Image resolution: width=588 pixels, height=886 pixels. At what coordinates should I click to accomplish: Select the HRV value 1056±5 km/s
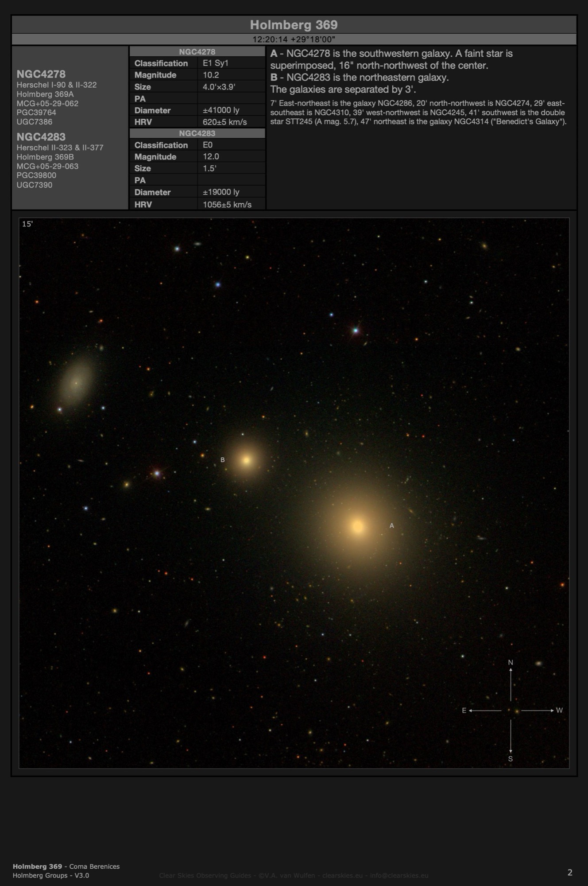[x=227, y=204]
